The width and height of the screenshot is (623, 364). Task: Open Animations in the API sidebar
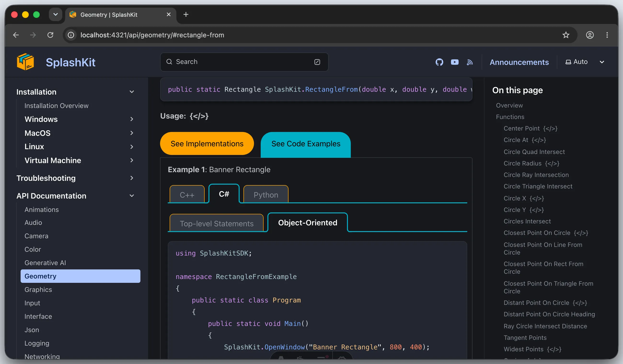point(41,210)
